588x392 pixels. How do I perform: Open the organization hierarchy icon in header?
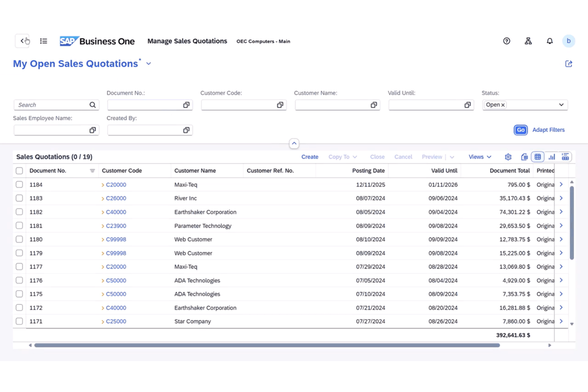click(528, 41)
